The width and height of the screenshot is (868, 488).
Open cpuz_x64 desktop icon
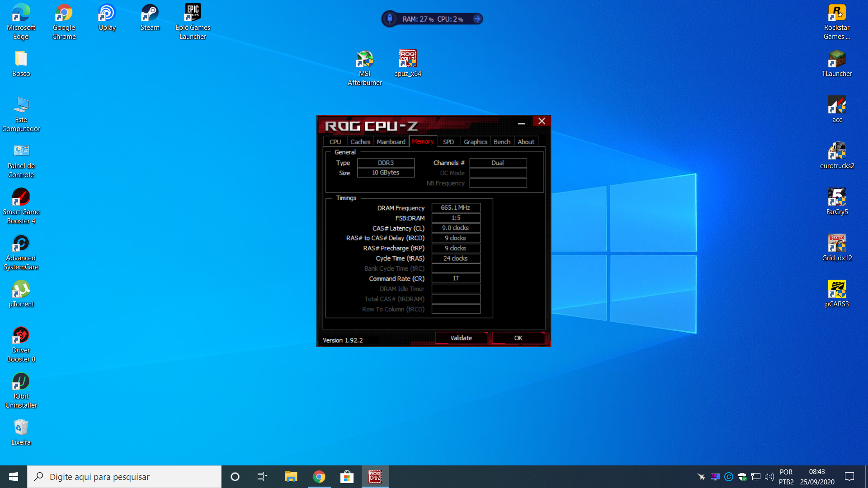408,64
